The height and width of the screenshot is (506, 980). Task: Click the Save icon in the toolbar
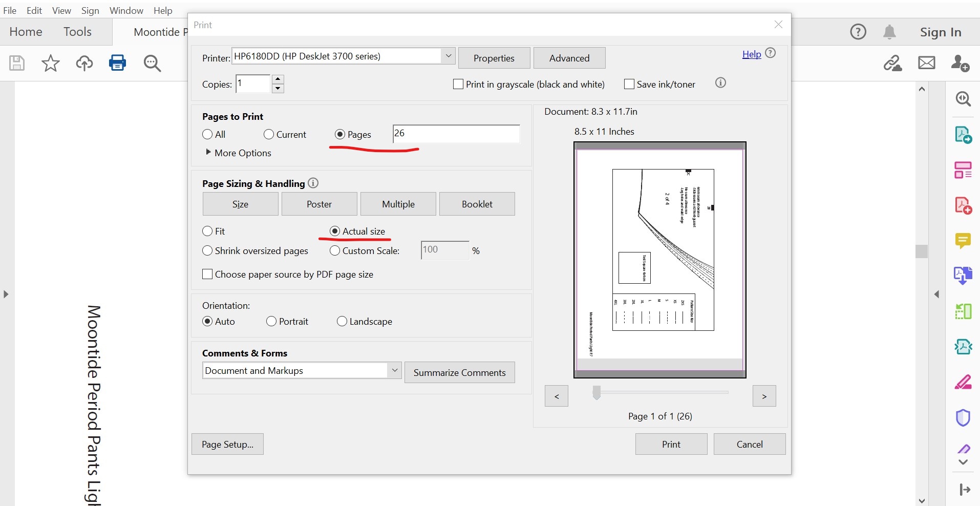16,62
